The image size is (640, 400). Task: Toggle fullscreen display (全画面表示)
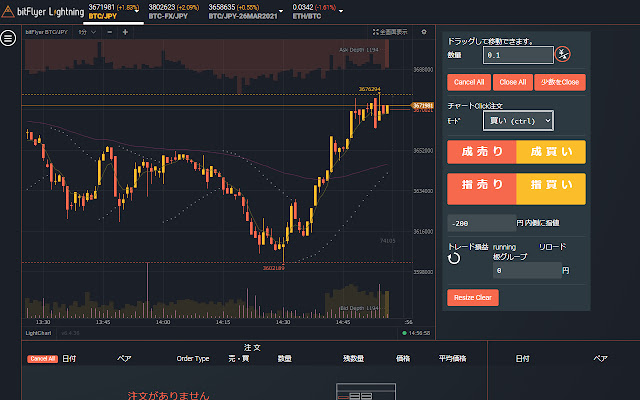click(386, 32)
